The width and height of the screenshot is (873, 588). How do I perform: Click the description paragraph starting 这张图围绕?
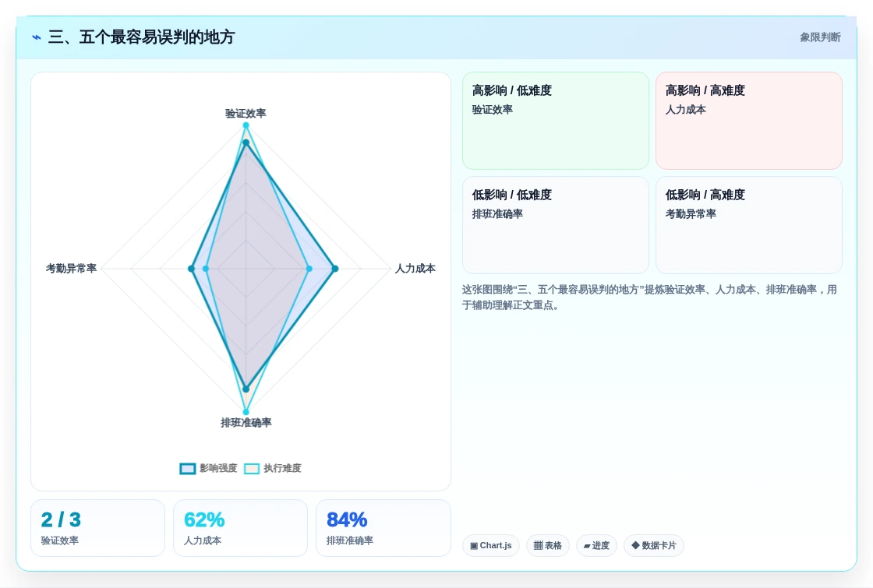[649, 297]
